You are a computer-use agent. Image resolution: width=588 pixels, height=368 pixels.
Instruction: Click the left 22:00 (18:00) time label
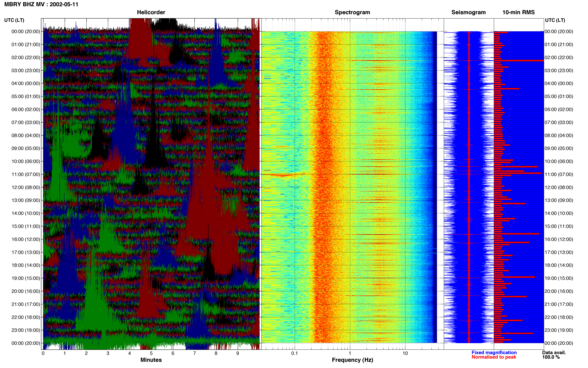26,317
